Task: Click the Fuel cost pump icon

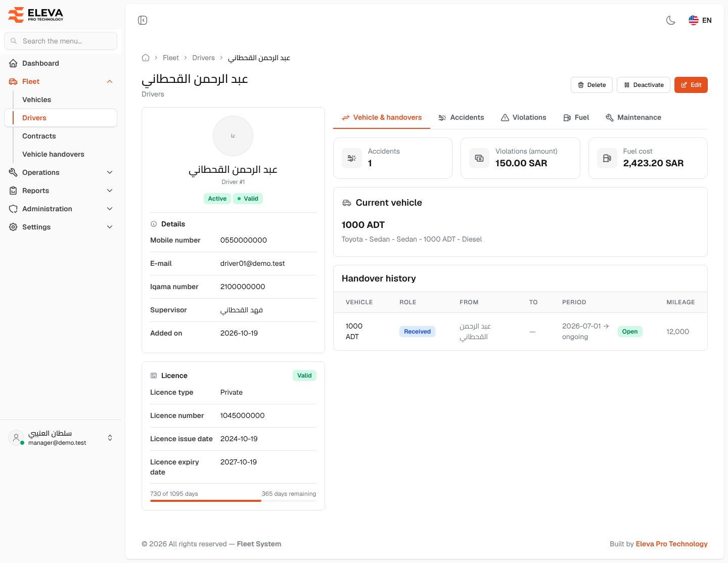Action: (607, 158)
